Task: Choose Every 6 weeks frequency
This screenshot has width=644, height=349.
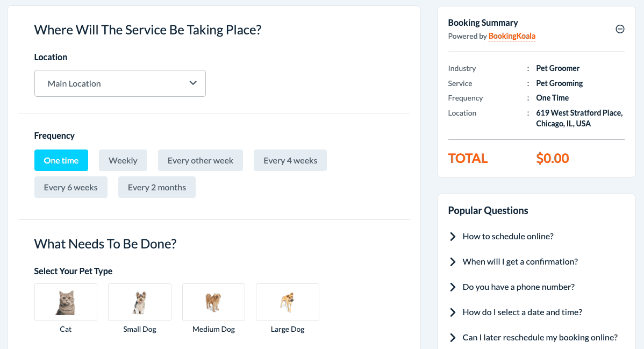Action: (x=71, y=187)
